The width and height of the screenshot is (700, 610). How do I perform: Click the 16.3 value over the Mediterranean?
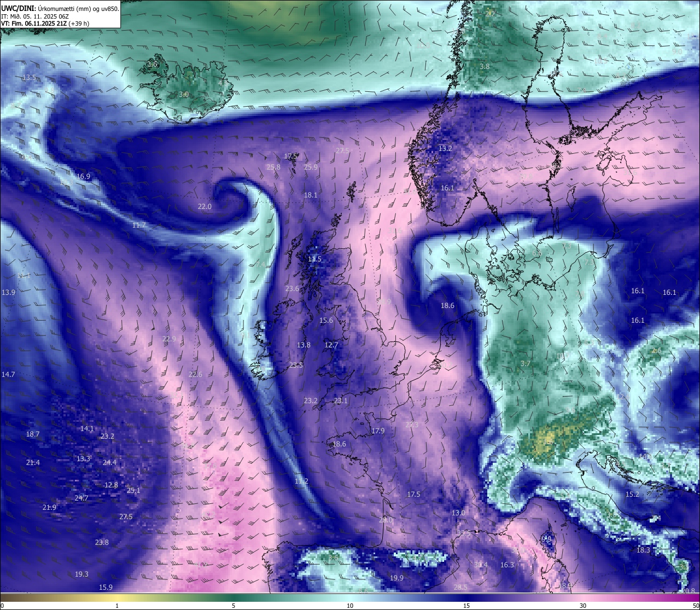click(x=507, y=565)
